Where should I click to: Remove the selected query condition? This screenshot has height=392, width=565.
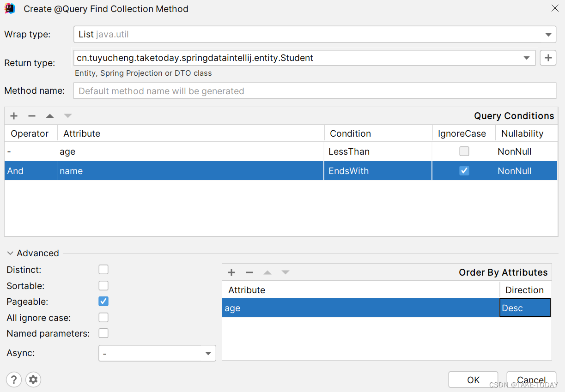coord(32,116)
